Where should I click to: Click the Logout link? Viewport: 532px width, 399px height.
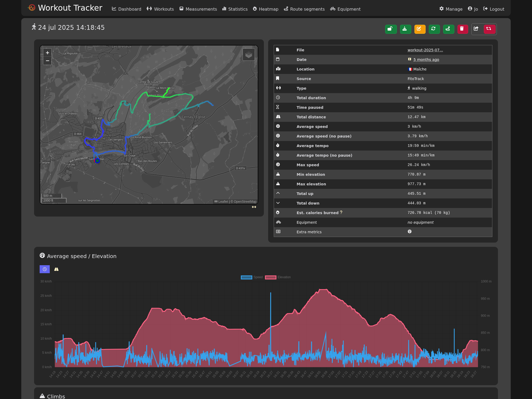[494, 9]
